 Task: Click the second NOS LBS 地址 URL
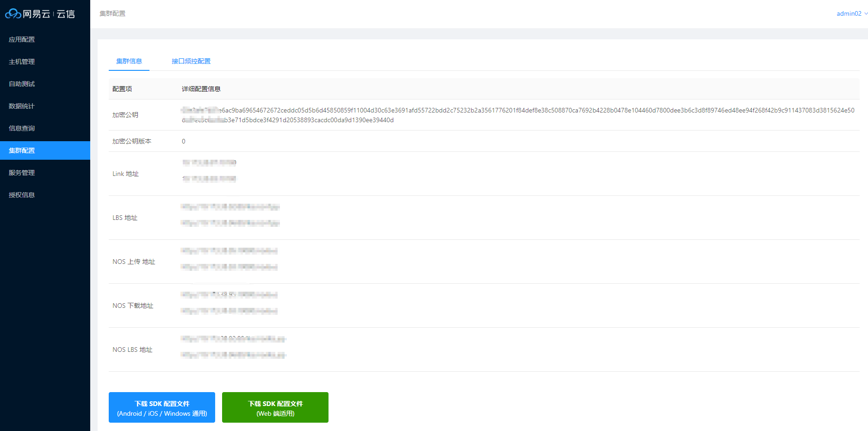[x=233, y=355]
